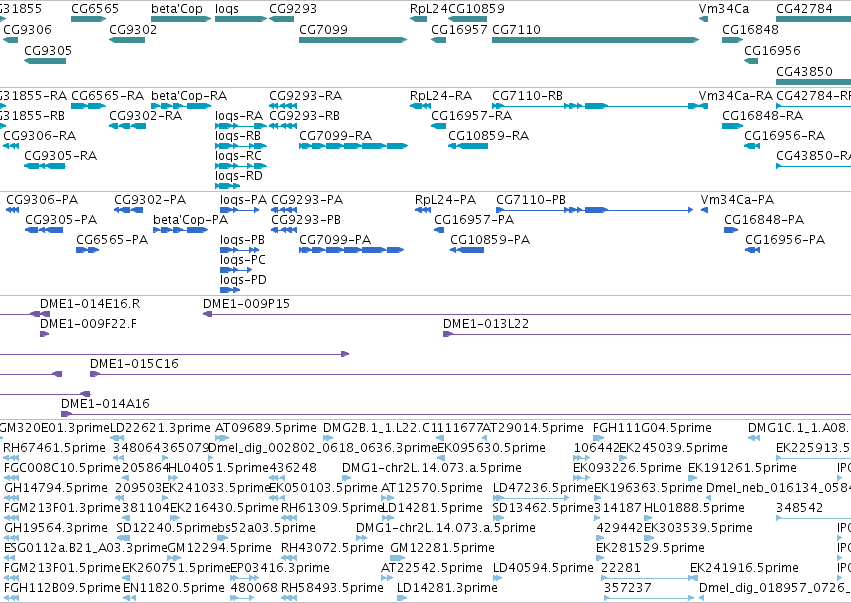Select the gene label 'beta'Cop' in the top track
This screenshot has height=603, width=851.
pyautogui.click(x=177, y=9)
